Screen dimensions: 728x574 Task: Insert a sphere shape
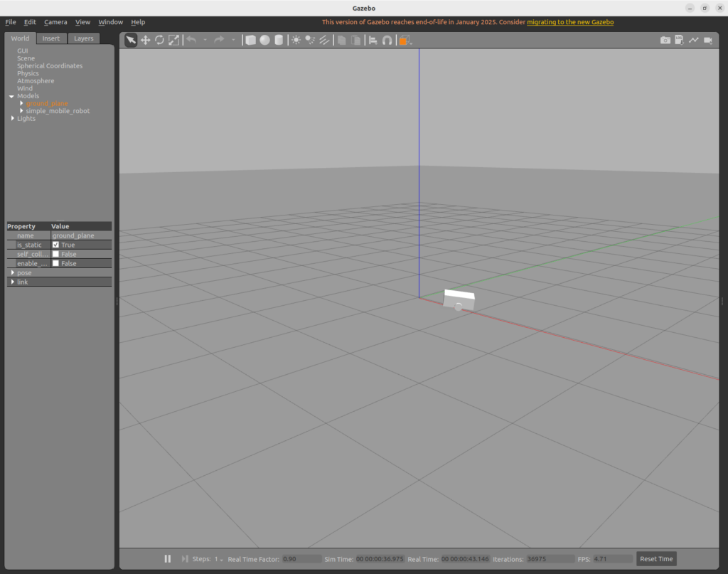tap(264, 41)
